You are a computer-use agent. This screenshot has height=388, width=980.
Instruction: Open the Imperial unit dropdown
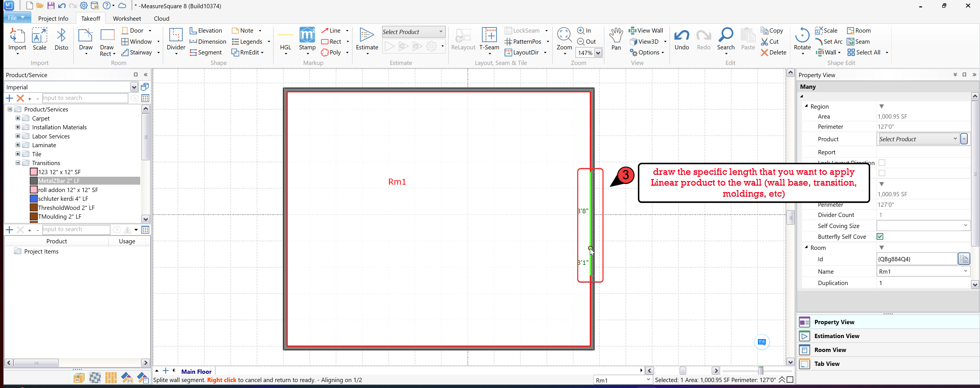tap(134, 87)
